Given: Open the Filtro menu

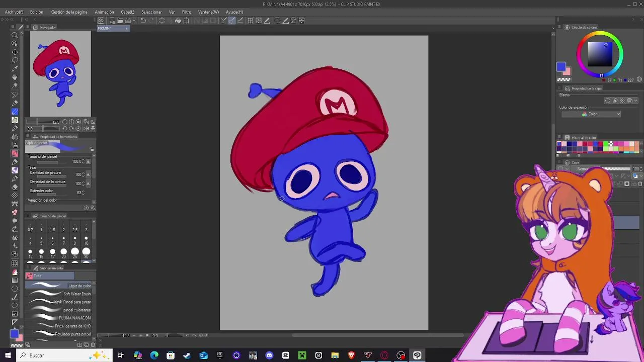Looking at the screenshot, I should click(x=186, y=12).
